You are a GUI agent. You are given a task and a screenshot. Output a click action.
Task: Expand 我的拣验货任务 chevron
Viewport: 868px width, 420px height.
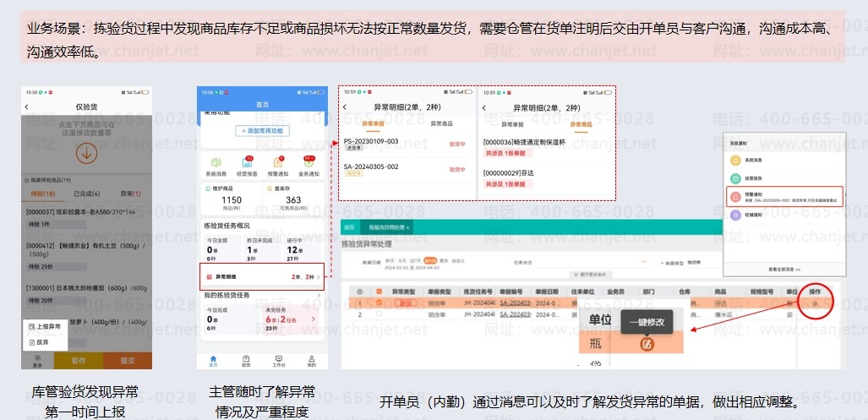(319, 296)
